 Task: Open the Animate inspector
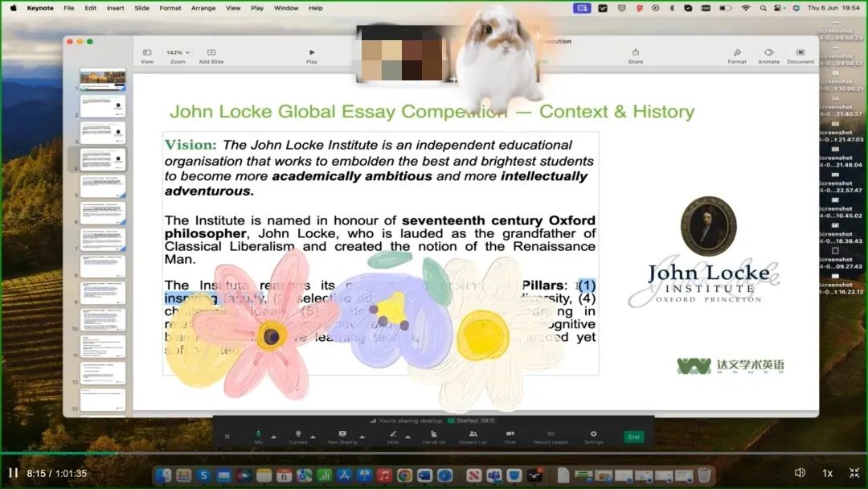(x=768, y=56)
